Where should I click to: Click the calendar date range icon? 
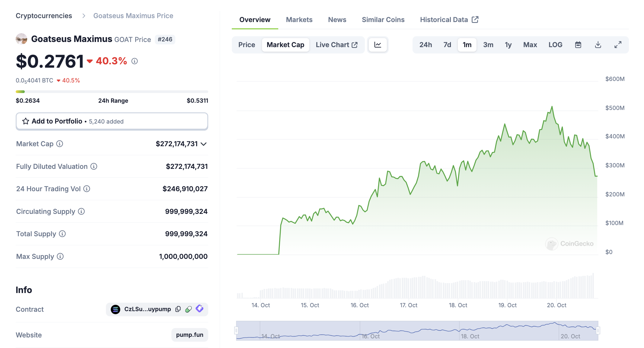click(578, 45)
